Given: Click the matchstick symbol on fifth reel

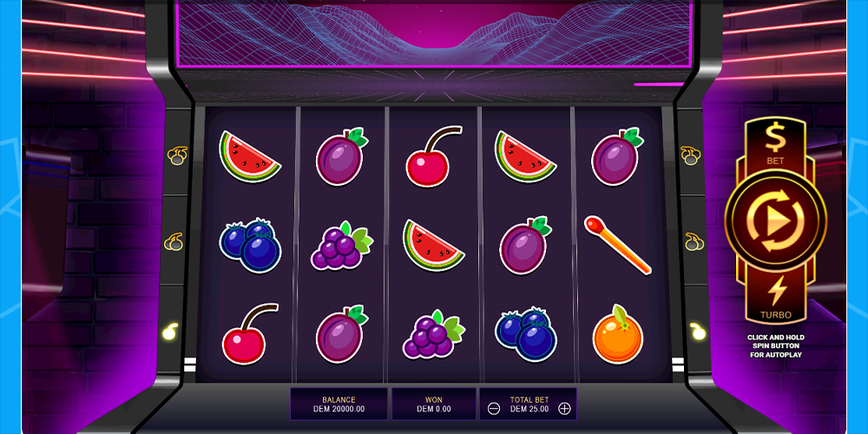Looking at the screenshot, I should pyautogui.click(x=618, y=245).
